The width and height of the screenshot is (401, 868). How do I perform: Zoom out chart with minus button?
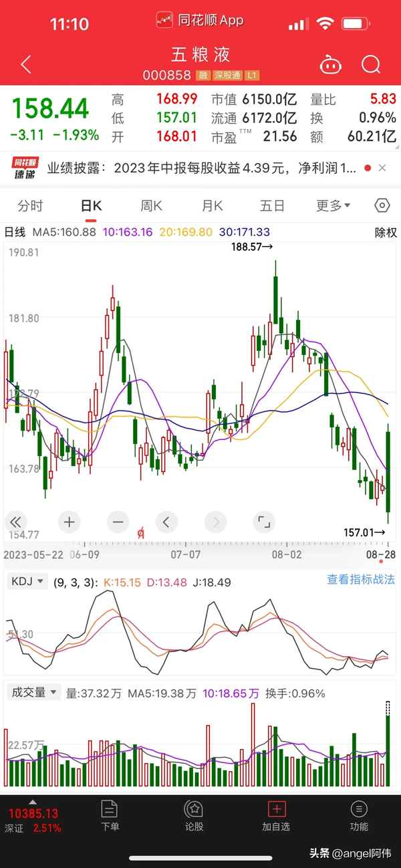click(x=118, y=522)
